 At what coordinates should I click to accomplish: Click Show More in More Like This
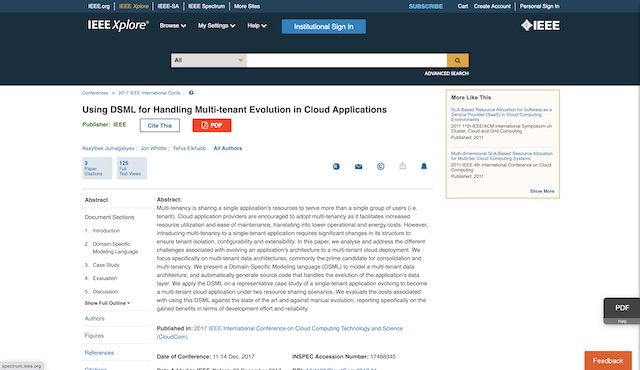pyautogui.click(x=542, y=191)
